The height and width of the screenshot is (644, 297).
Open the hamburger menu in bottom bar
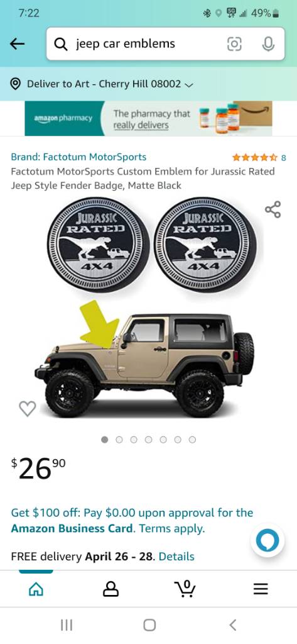pyautogui.click(x=261, y=589)
